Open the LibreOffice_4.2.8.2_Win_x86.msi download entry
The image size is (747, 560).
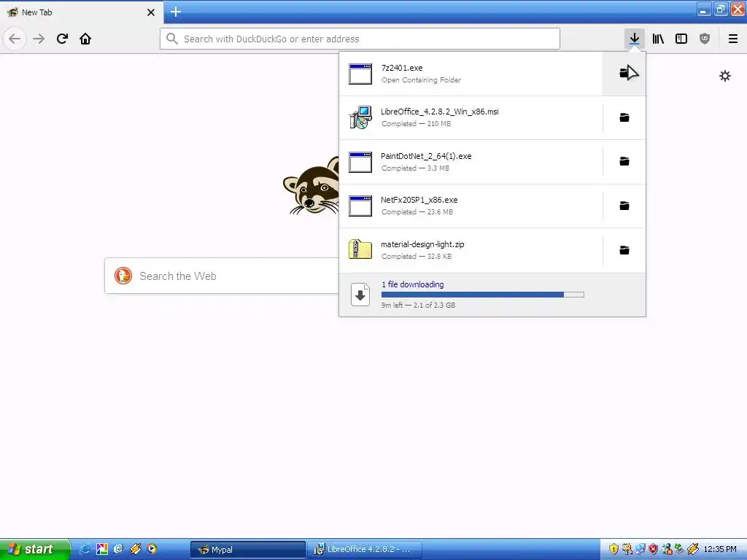(x=471, y=117)
